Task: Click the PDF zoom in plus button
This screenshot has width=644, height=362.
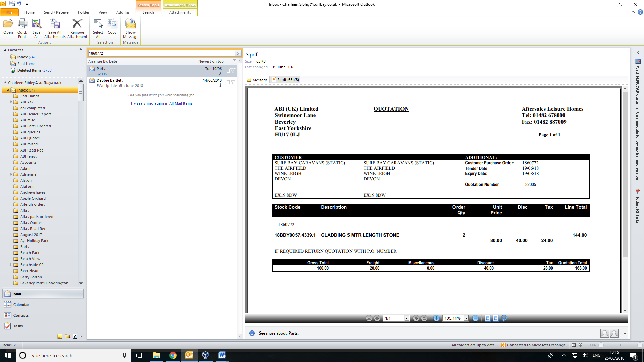Action: 436,318
